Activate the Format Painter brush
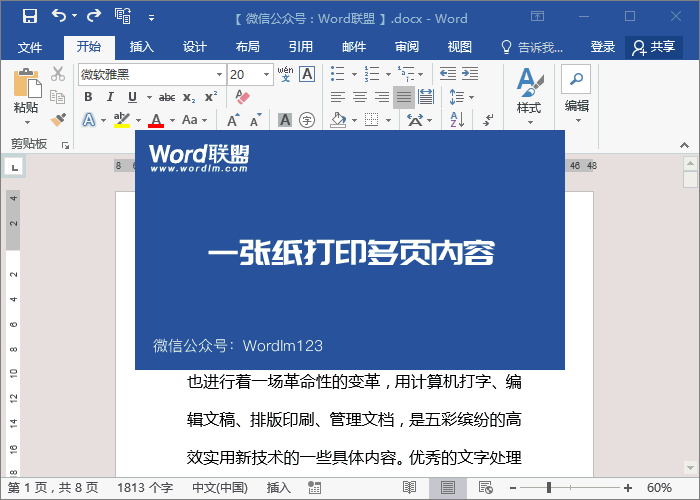 point(58,120)
